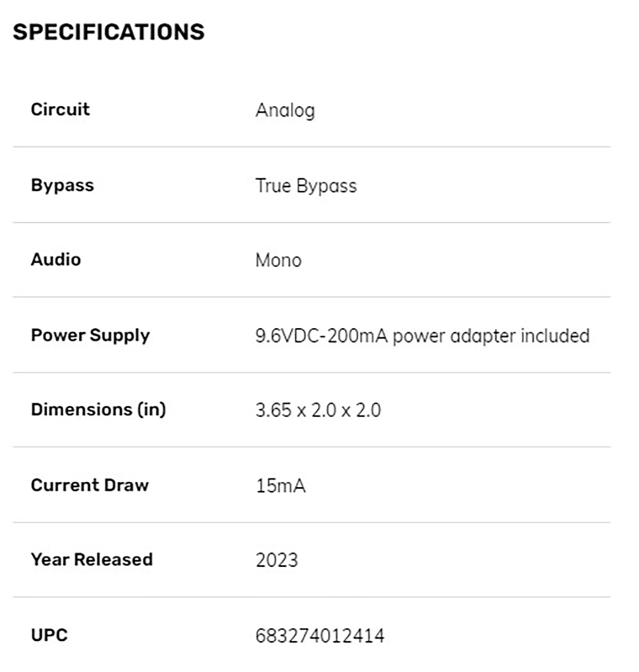Click the Analog circuit value

[285, 111]
